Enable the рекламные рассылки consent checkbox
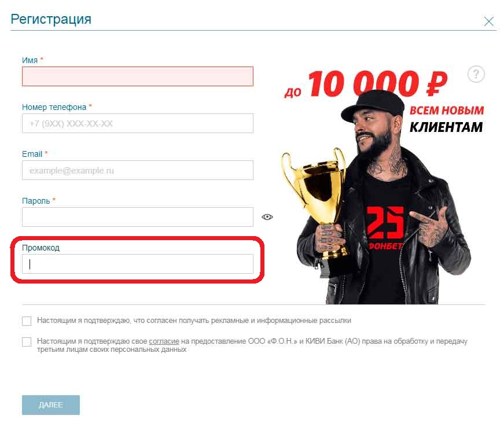 click(27, 321)
